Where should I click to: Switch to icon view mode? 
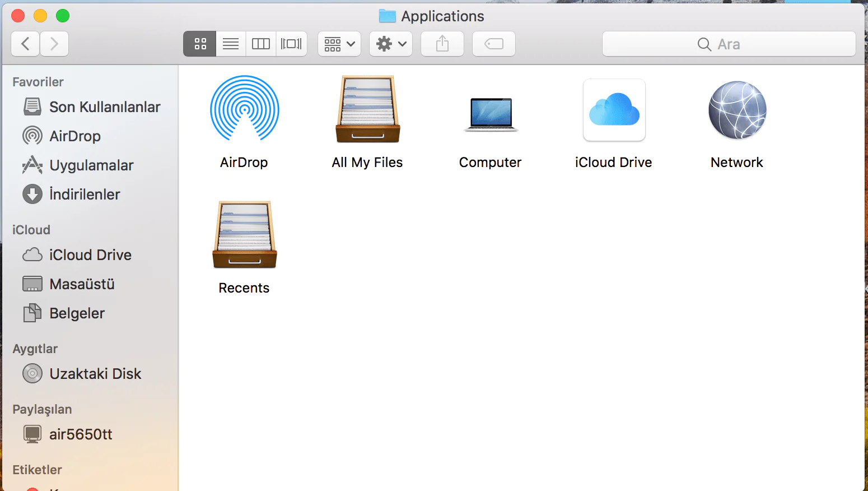point(200,44)
